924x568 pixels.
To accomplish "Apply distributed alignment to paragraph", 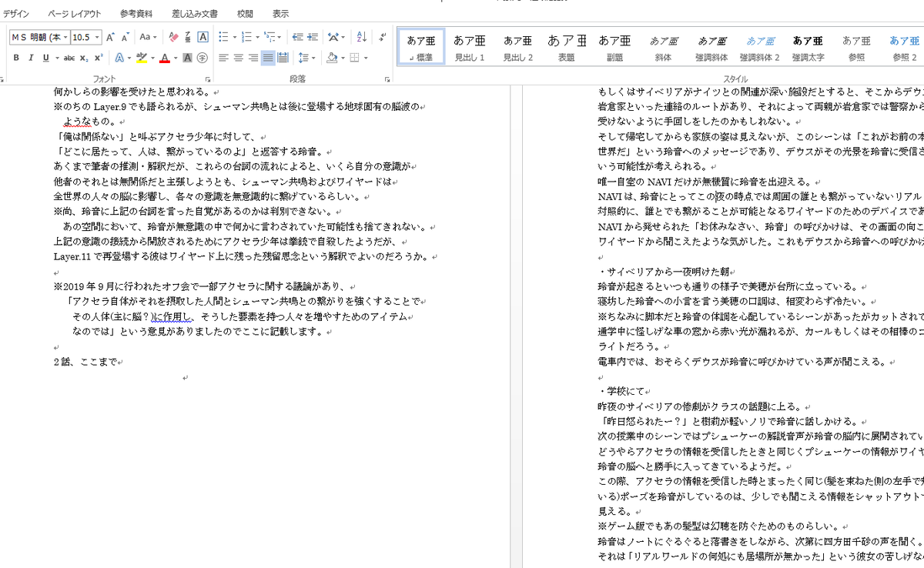I will (x=283, y=58).
